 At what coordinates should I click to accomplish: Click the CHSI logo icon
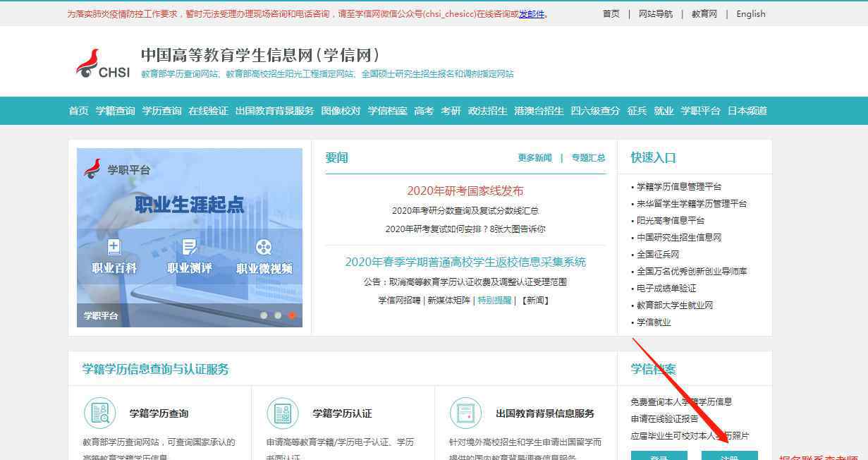point(103,63)
